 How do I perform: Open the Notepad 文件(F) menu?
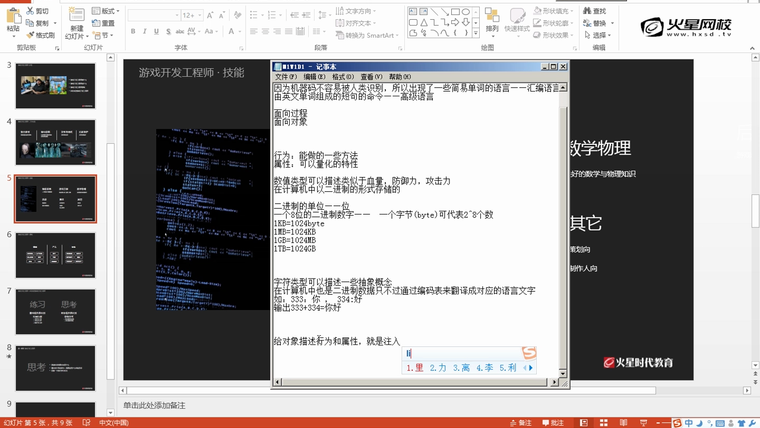pyautogui.click(x=285, y=77)
